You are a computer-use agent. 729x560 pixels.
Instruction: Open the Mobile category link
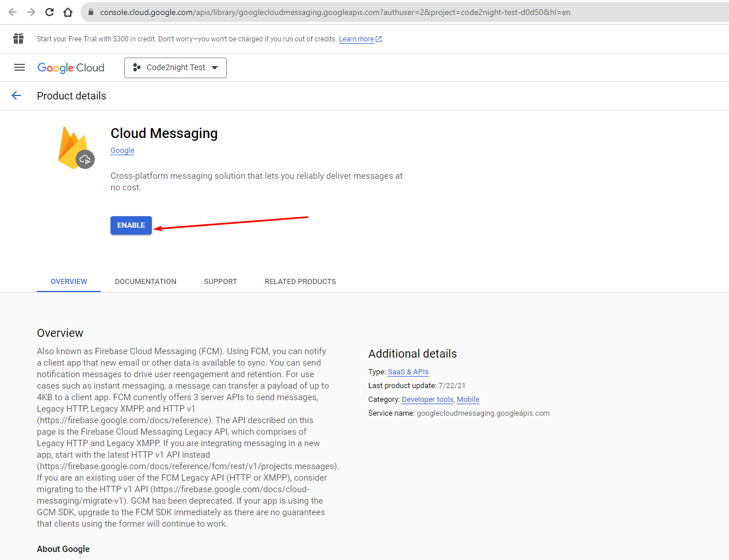(x=468, y=400)
